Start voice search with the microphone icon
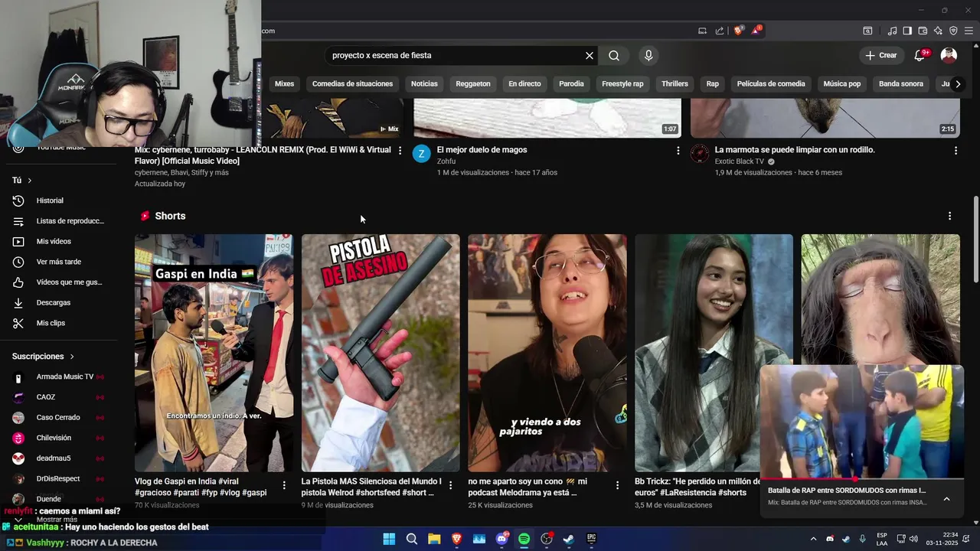The image size is (980, 551). click(648, 56)
